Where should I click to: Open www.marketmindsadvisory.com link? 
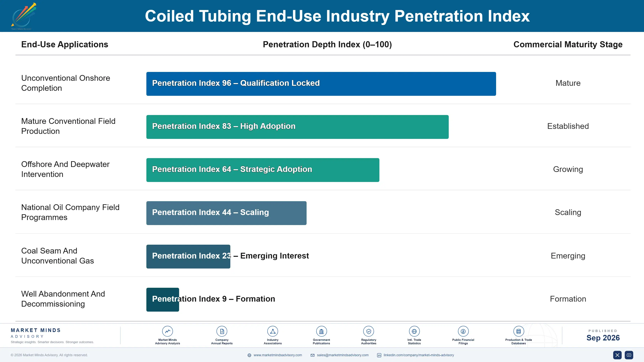pyautogui.click(x=278, y=355)
